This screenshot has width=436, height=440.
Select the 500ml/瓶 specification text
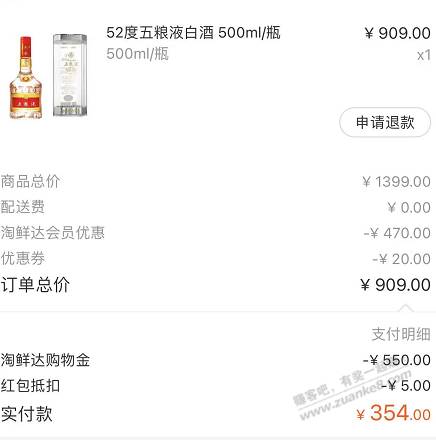(x=137, y=54)
